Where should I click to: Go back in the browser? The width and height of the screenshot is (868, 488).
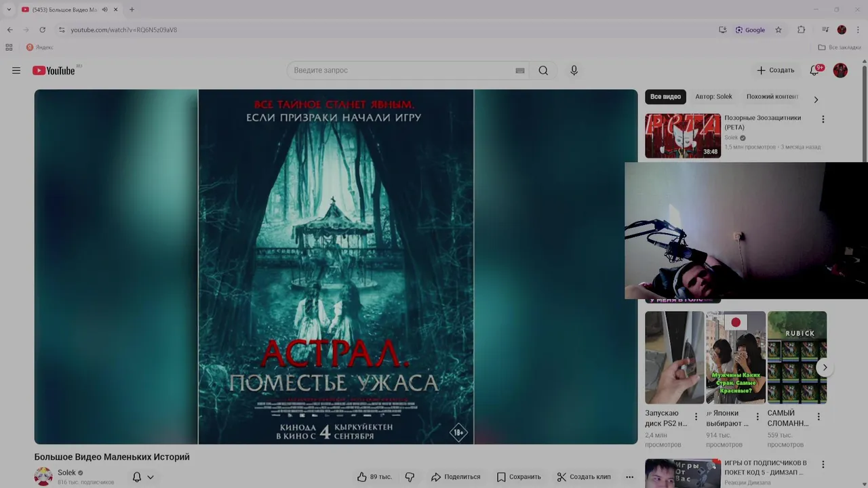[9, 30]
